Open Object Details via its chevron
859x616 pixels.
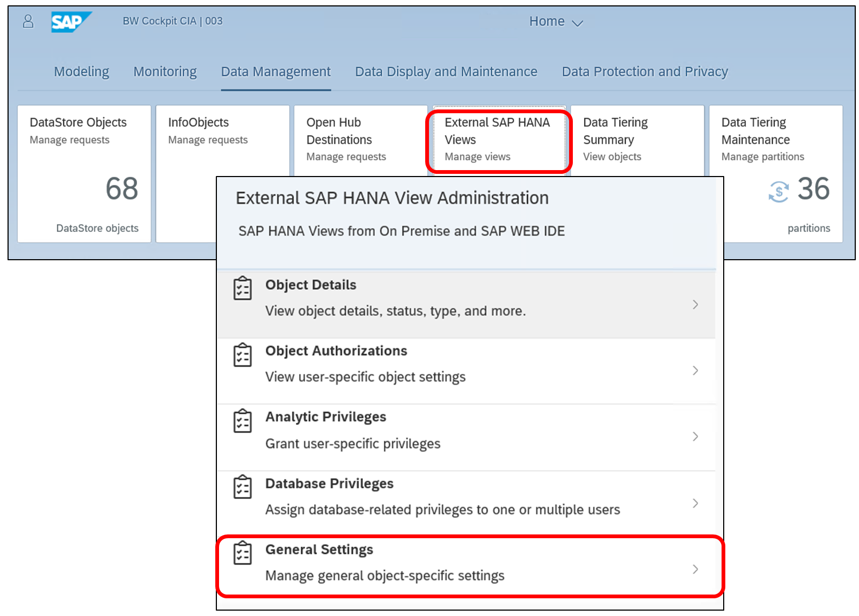(x=695, y=305)
